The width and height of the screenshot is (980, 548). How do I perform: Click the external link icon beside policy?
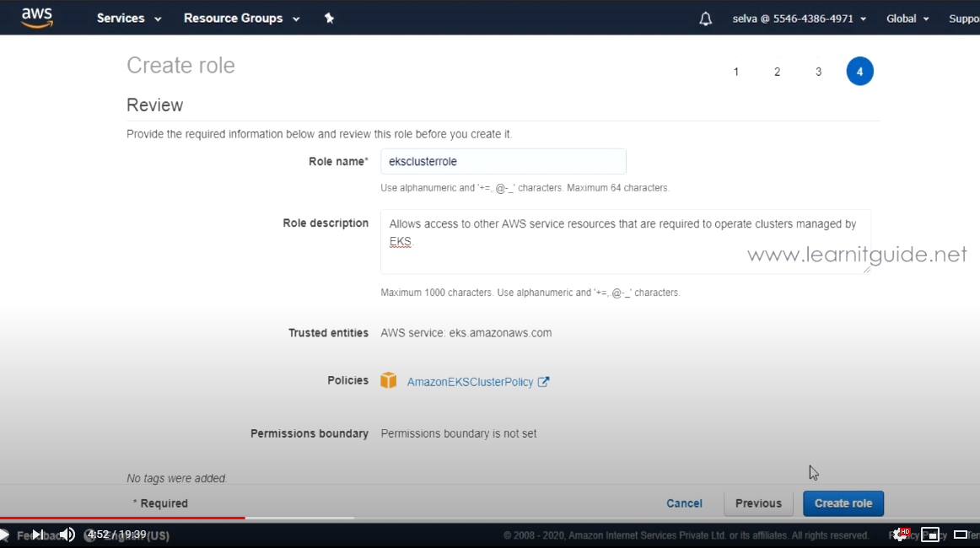click(x=543, y=382)
